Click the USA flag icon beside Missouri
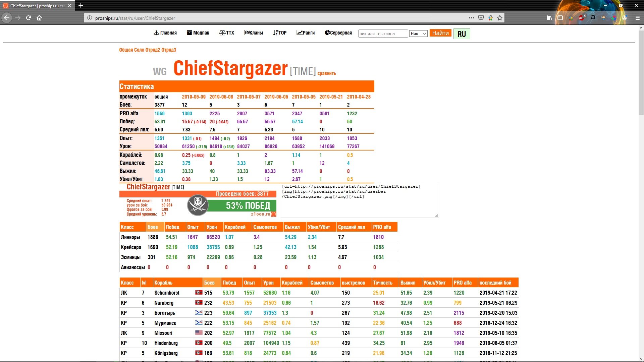Screen dimensions: 644x362 click(199, 333)
